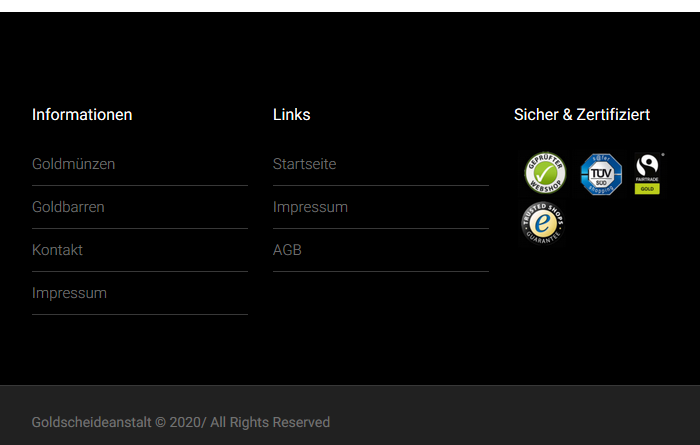Image resolution: width=700 pixels, height=445 pixels.
Task: Open the Kontakt link
Action: click(x=57, y=250)
